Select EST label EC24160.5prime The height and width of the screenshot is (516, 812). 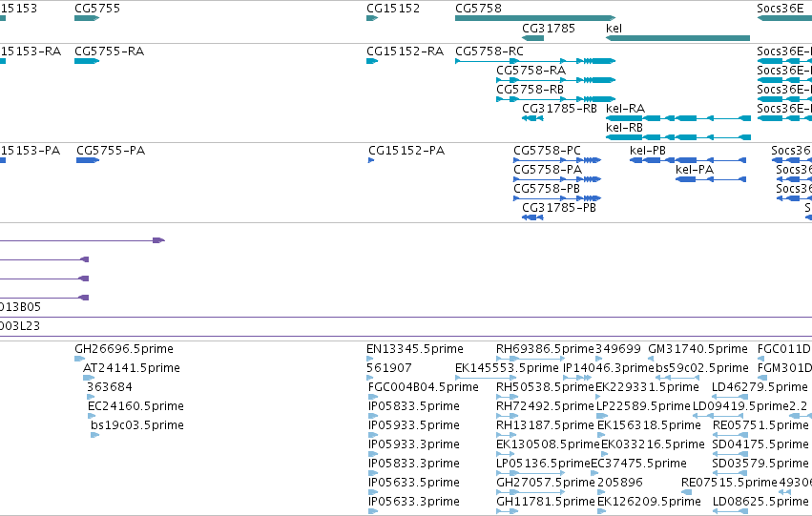click(x=135, y=406)
